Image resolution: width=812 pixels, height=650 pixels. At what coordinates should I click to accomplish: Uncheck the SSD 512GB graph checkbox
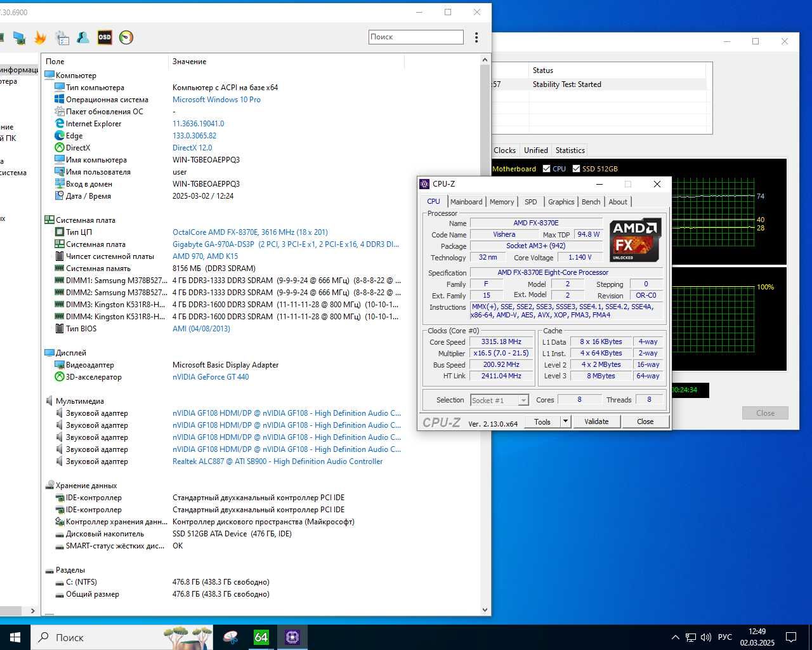(x=576, y=169)
